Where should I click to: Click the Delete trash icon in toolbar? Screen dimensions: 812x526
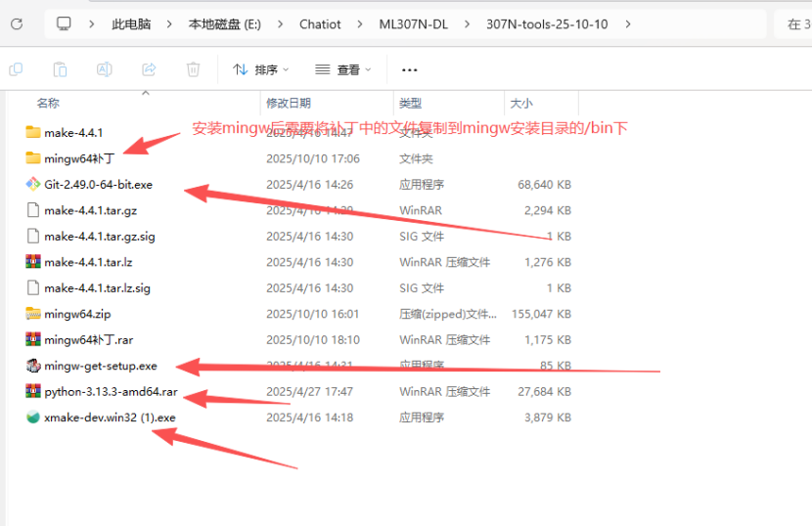[x=194, y=69]
